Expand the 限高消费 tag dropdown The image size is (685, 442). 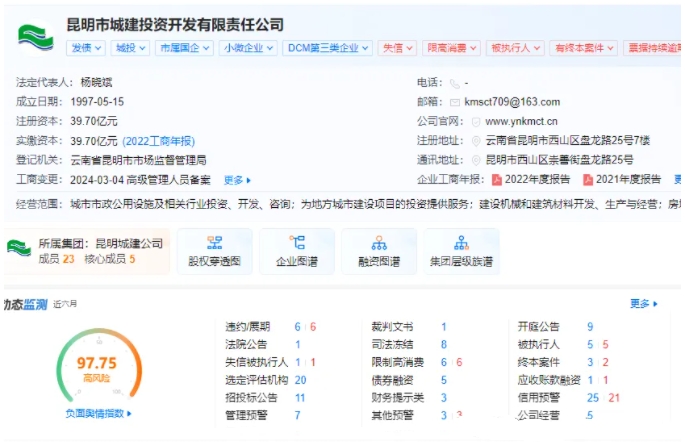pos(451,48)
